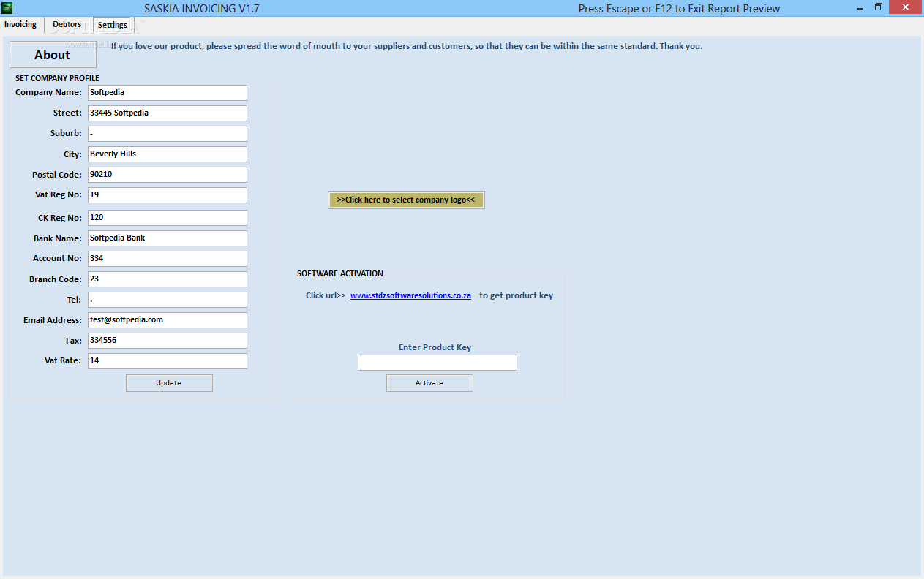The width and height of the screenshot is (924, 579).
Task: Click the Account No input
Action: [168, 259]
